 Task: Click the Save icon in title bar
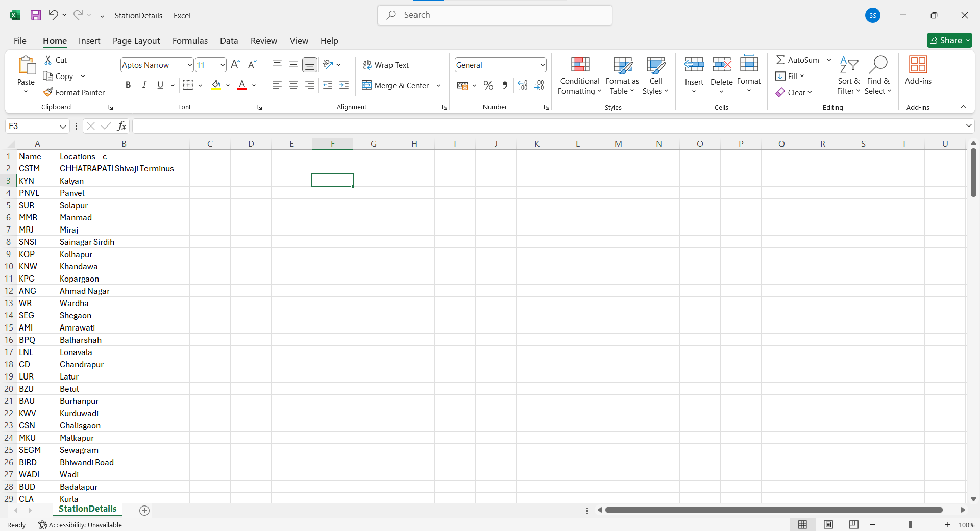click(x=36, y=15)
